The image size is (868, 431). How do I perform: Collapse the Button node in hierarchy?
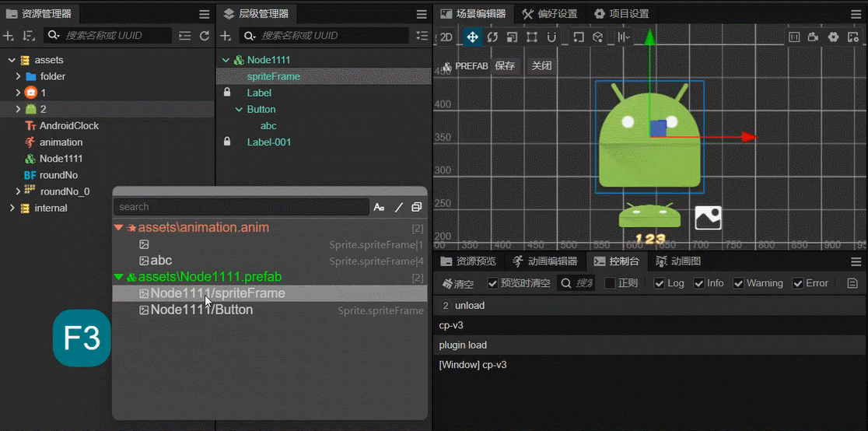tap(239, 109)
